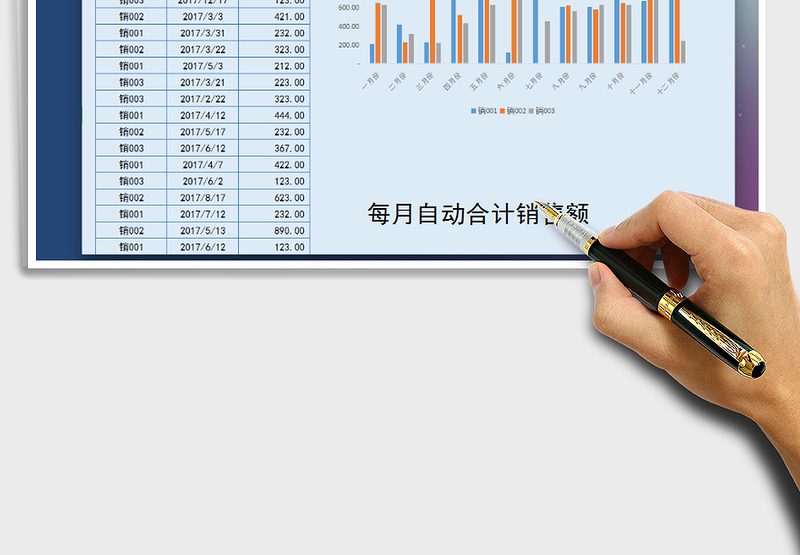Select the date cell 2017/4/12

click(203, 115)
